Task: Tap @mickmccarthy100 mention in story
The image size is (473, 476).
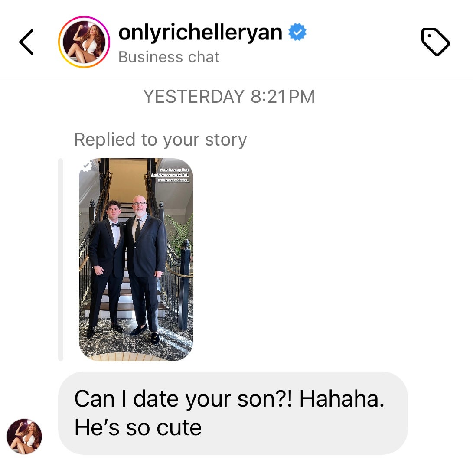Action: point(170,175)
